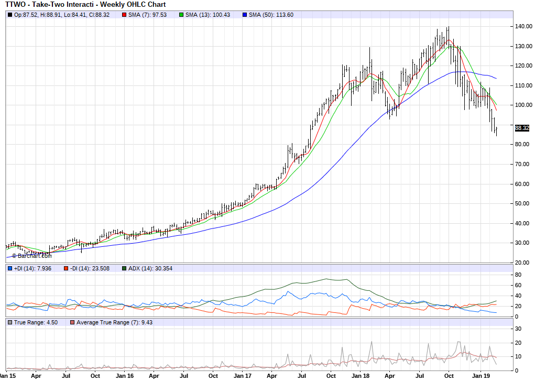Click the 40.00 price axis label
Screen dimensions: 535x392
pyautogui.click(x=522, y=223)
